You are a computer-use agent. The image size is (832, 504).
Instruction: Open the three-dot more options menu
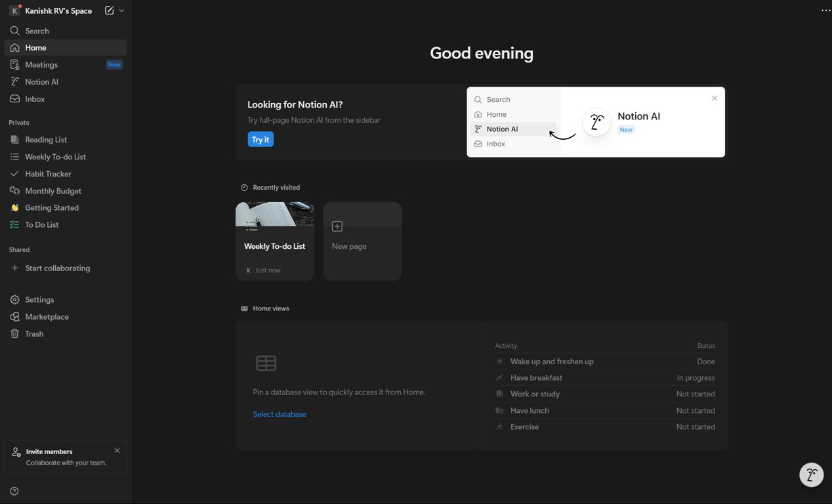(826, 10)
